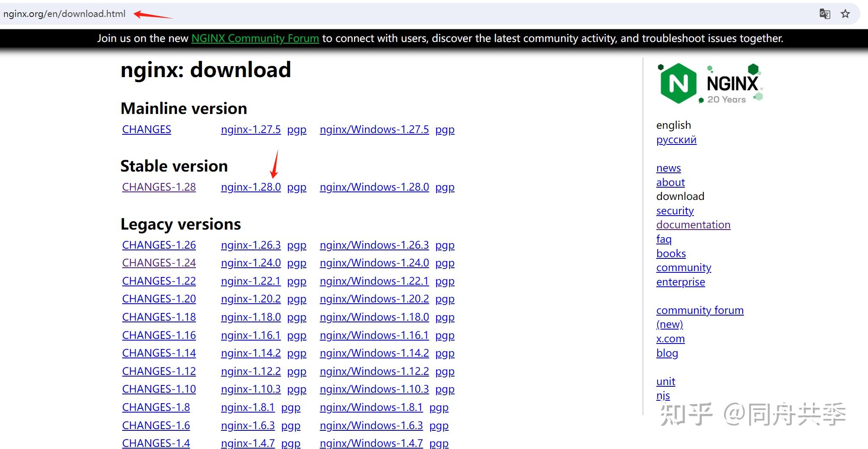Screen dimensions: 868x449
Task: Visit the community forum (new) link
Action: pyautogui.click(x=699, y=310)
